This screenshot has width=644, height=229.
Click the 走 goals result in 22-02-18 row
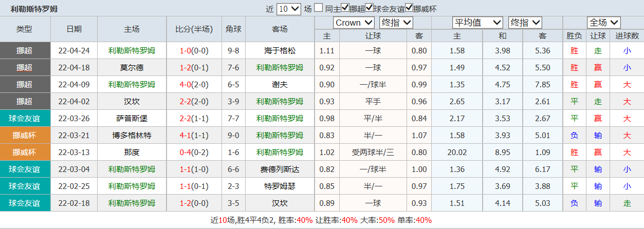[627, 203]
